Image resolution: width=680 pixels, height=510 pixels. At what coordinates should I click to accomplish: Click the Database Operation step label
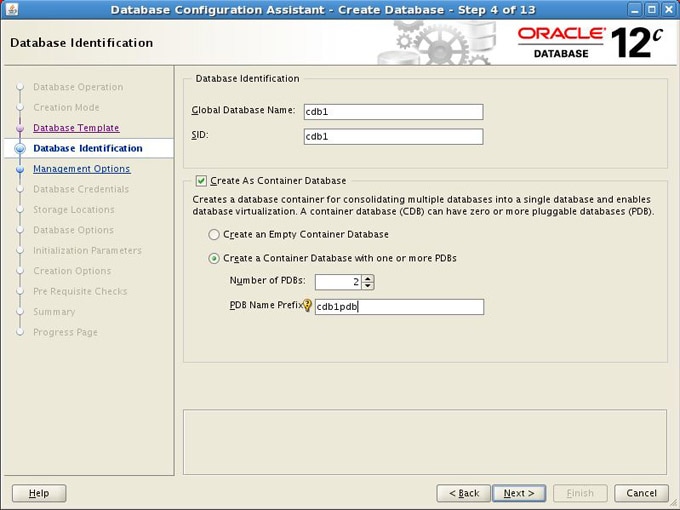click(x=78, y=87)
